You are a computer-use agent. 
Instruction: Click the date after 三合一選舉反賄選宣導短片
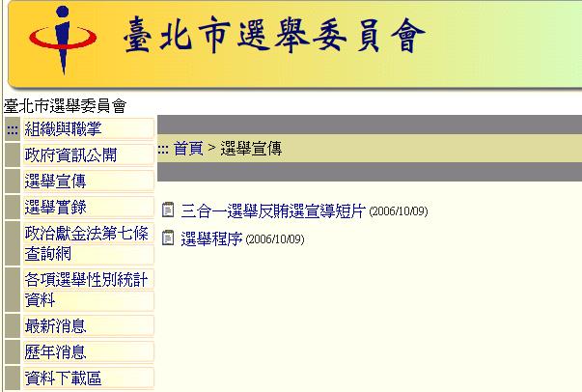(x=399, y=211)
